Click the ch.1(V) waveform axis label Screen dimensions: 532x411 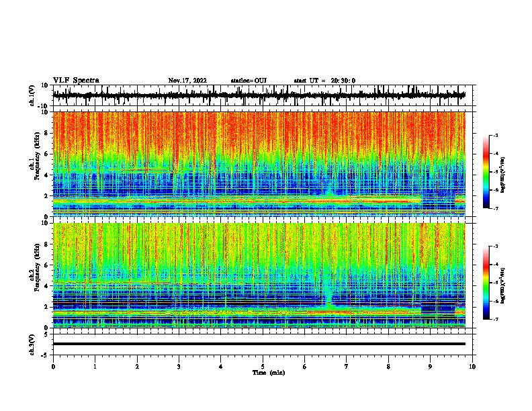pyautogui.click(x=32, y=95)
